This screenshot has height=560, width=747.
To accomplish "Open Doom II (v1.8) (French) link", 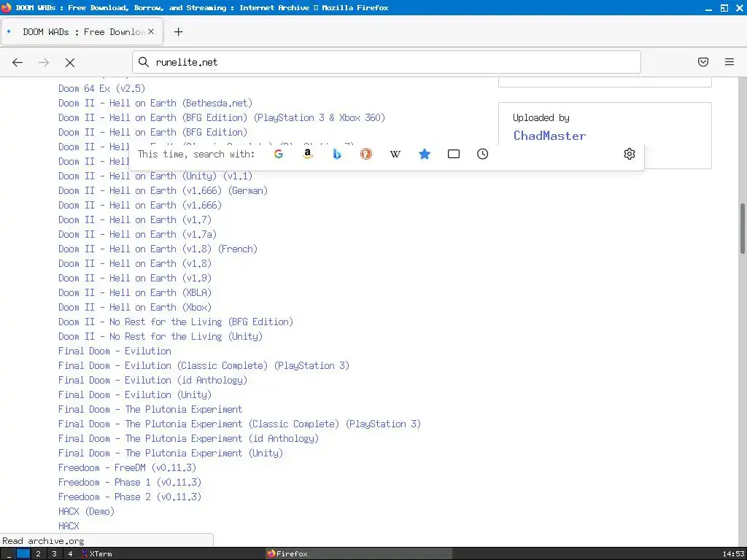I will 158,249.
